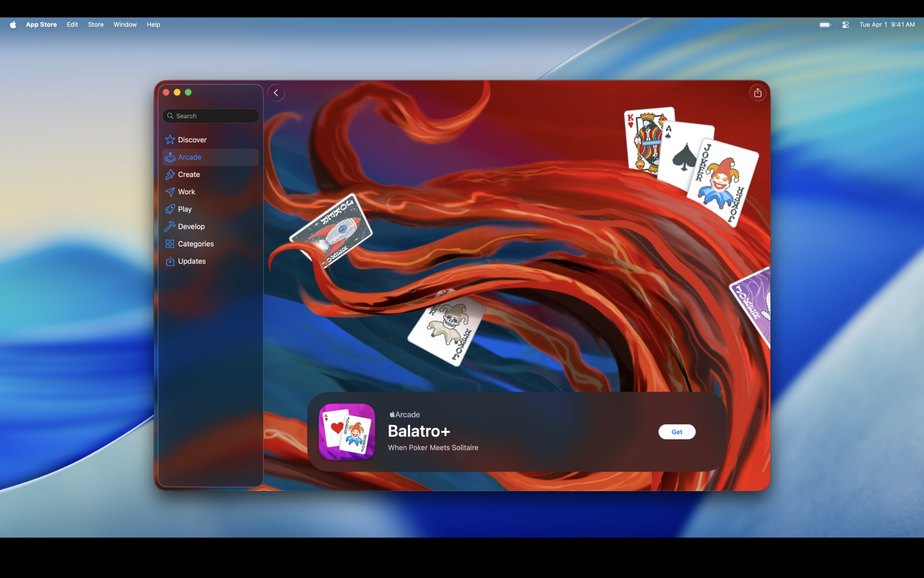Open the Apple menu
The image size is (924, 578).
13,25
